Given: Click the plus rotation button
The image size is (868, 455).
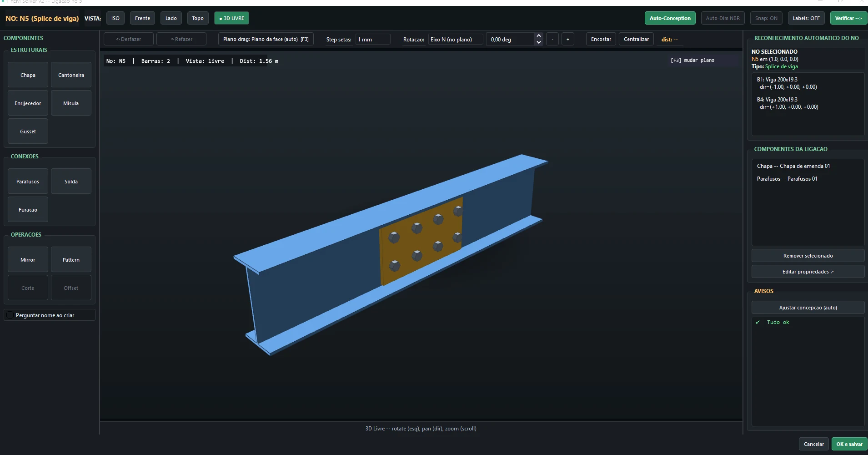Looking at the screenshot, I should pos(568,39).
